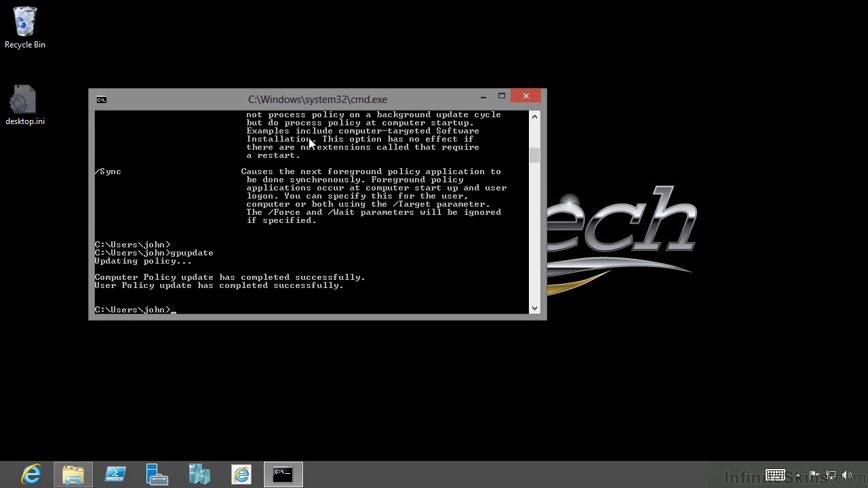The height and width of the screenshot is (488, 868).
Task: Click the cmd.exe window title bar text
Action: tap(317, 100)
